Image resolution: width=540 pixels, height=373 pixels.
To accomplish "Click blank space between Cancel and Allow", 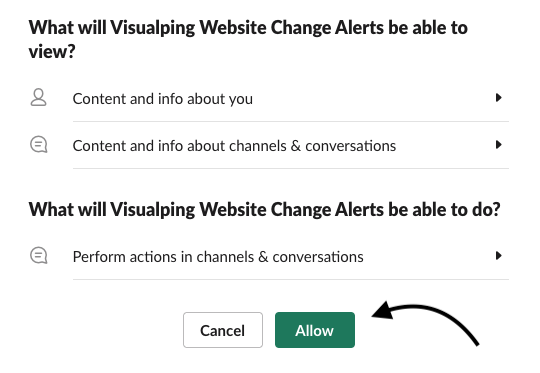I will [x=269, y=330].
